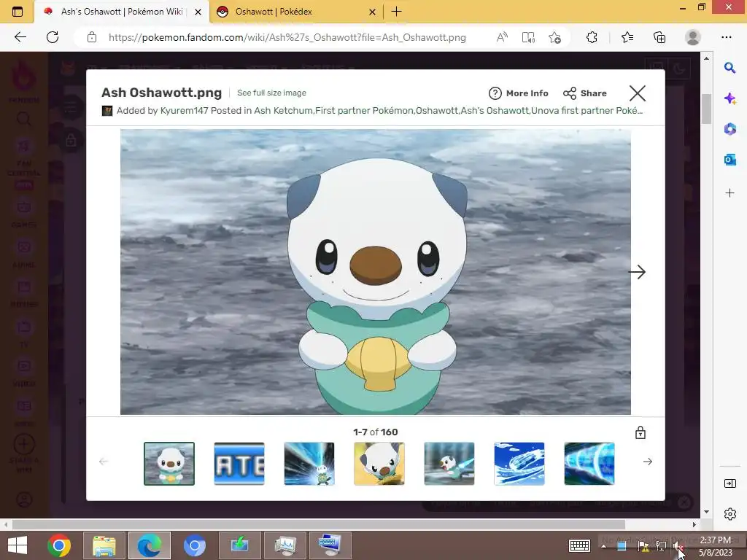
Task: Add a sidebar app plus icon
Action: click(x=729, y=192)
